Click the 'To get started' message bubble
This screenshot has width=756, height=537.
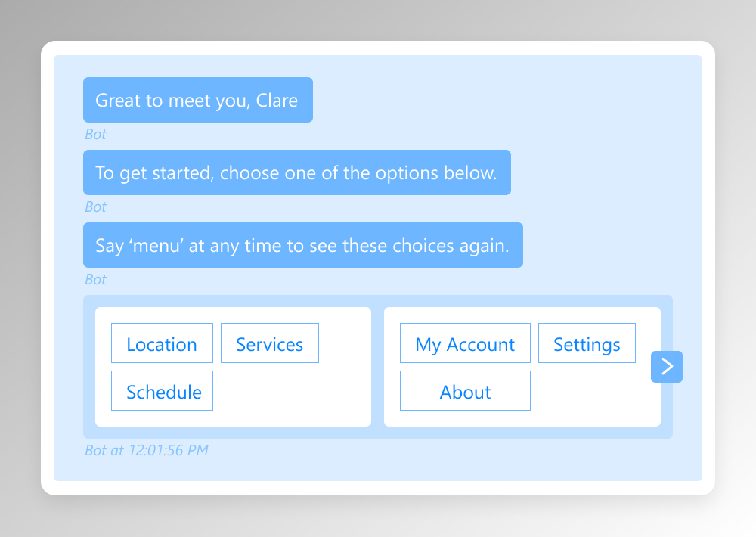(296, 172)
